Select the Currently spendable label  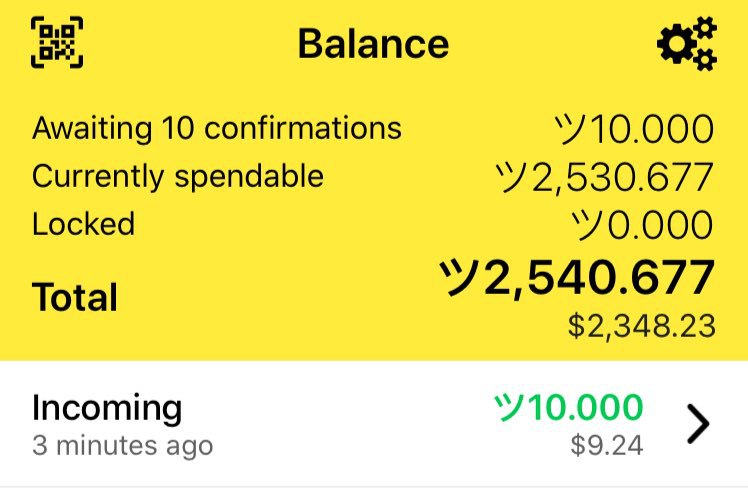178,176
